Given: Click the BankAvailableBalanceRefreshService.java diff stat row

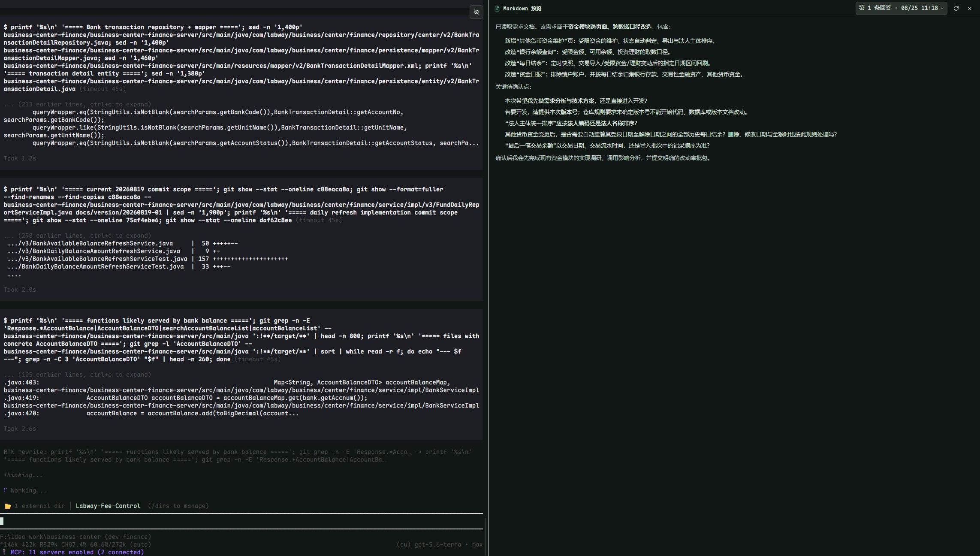Looking at the screenshot, I should pyautogui.click(x=123, y=243).
